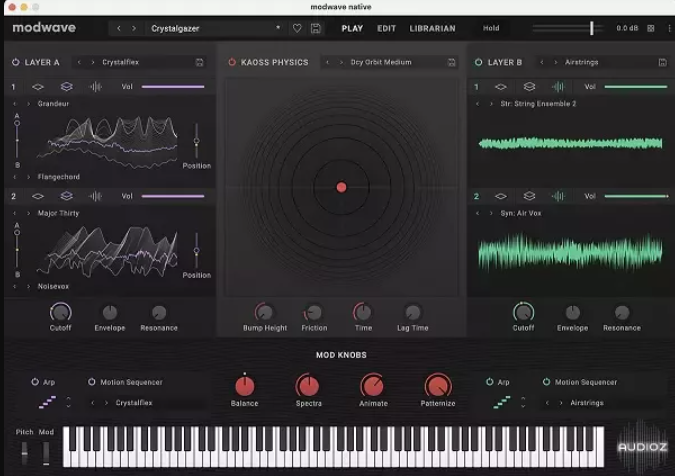Save the performance with top disk icon

(316, 28)
